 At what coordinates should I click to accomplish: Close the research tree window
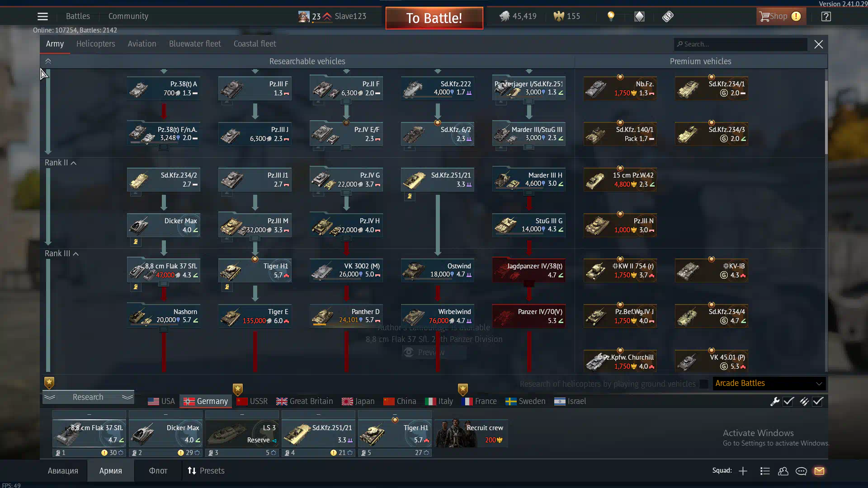click(x=819, y=44)
